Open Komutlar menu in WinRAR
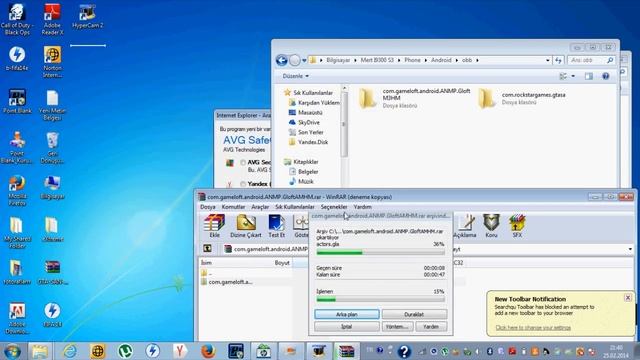This screenshot has height=360, width=640. (233, 207)
